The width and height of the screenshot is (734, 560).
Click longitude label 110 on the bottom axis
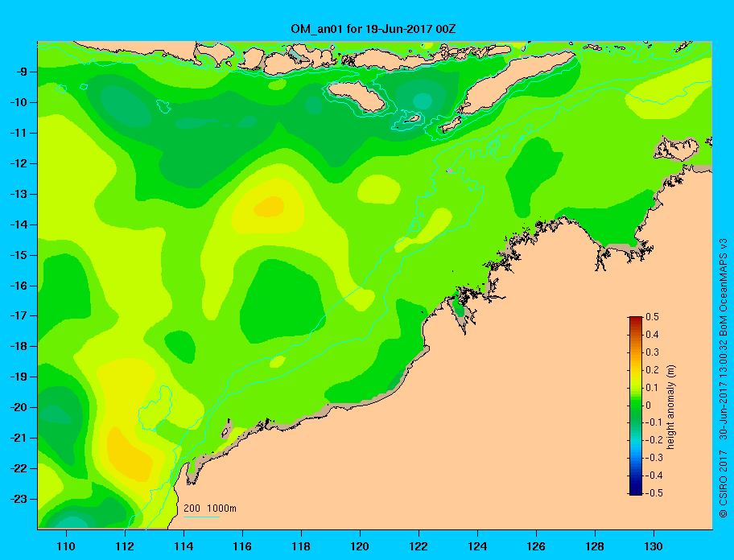66,546
